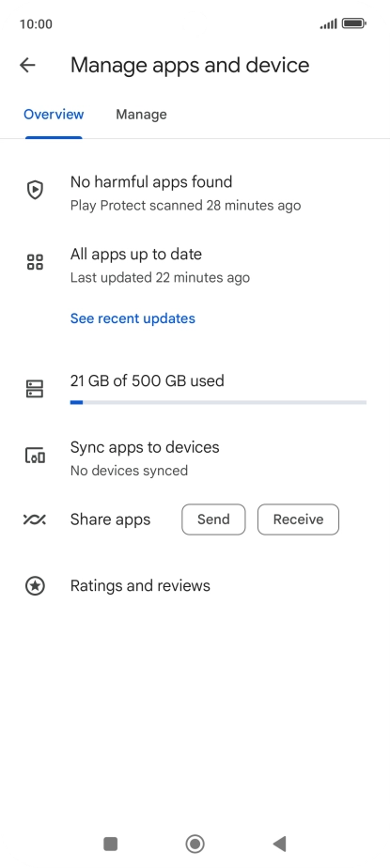This screenshot has height=868, width=390.
Task: Open 21 GB of 500 GB used entry
Action: [195, 389]
